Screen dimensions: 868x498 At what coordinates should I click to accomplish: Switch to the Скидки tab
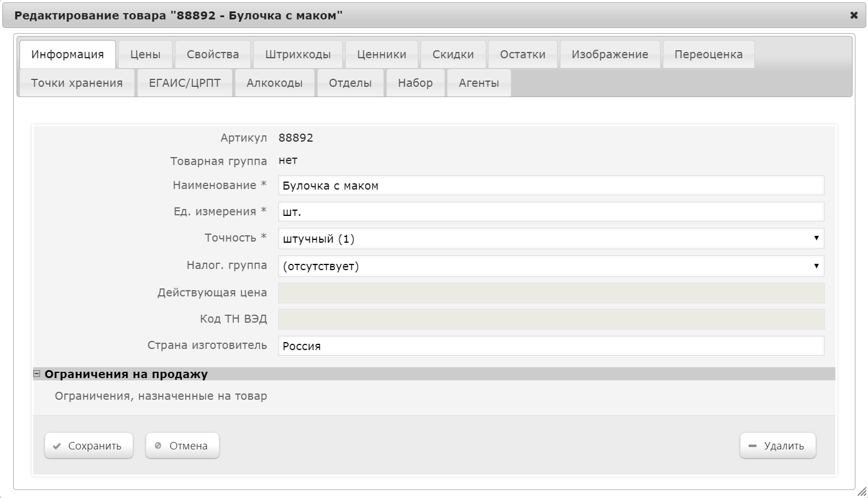click(453, 54)
